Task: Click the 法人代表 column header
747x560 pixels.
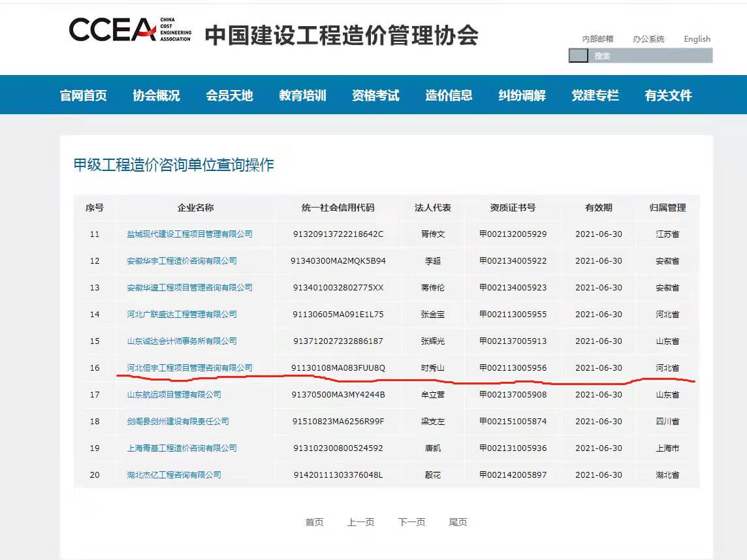Action: pyautogui.click(x=432, y=208)
